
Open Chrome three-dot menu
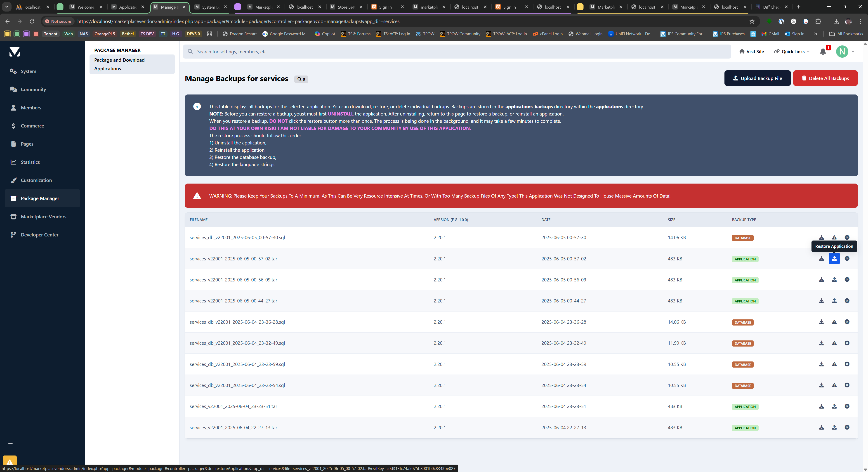pos(861,21)
